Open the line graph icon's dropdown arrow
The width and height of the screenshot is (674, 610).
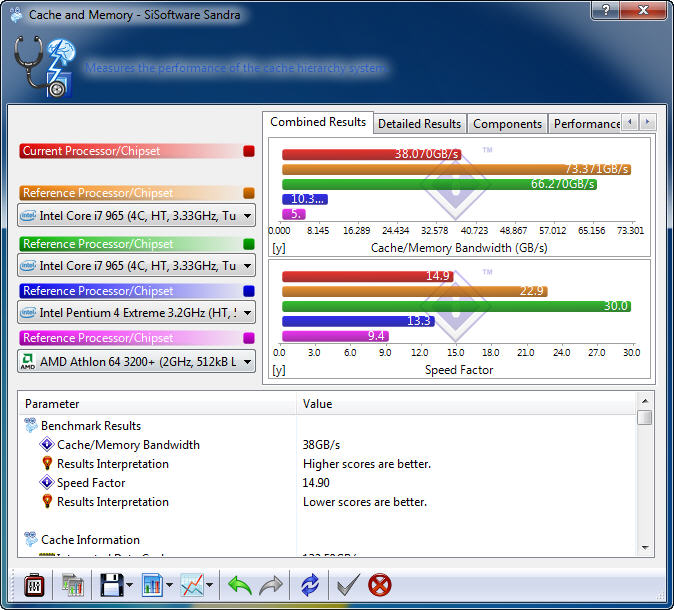pos(209,585)
